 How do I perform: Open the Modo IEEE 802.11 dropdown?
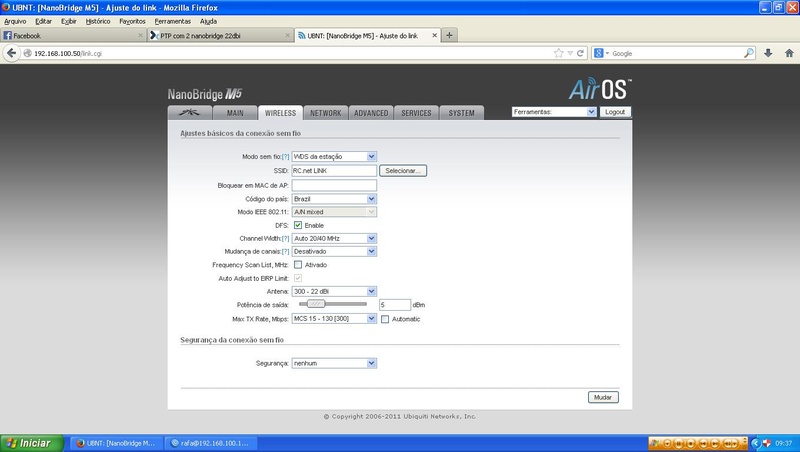click(x=334, y=212)
